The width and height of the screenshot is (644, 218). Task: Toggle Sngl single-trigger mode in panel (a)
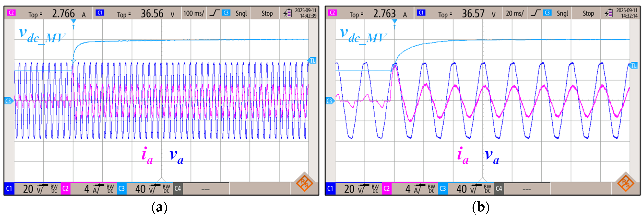click(x=241, y=14)
